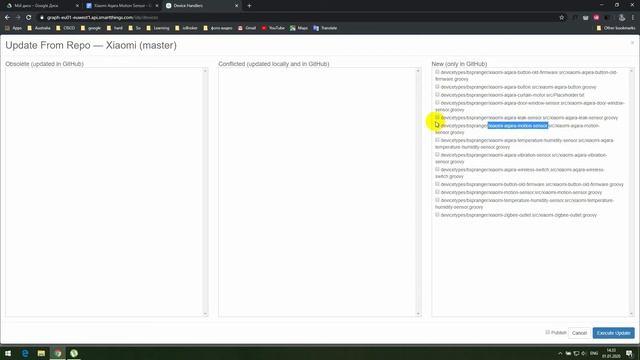The width and height of the screenshot is (640, 360).
Task: Click the Obsolete list scrollbar
Action: [205, 192]
